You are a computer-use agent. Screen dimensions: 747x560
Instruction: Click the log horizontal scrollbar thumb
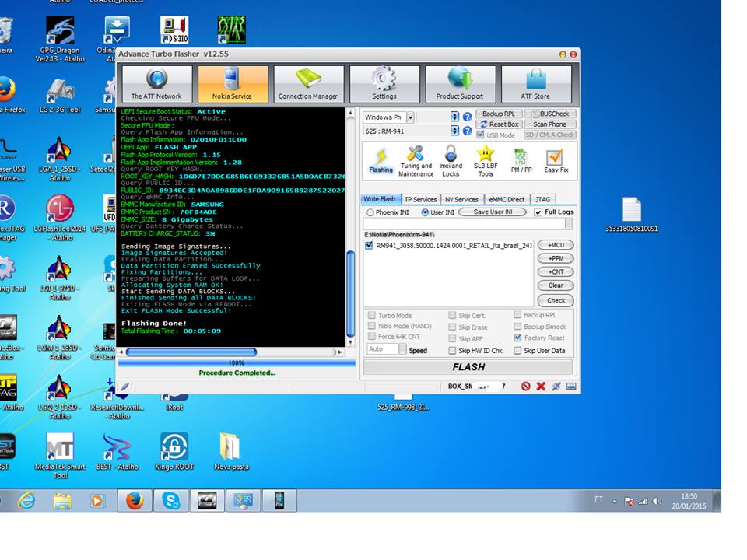pos(191,352)
